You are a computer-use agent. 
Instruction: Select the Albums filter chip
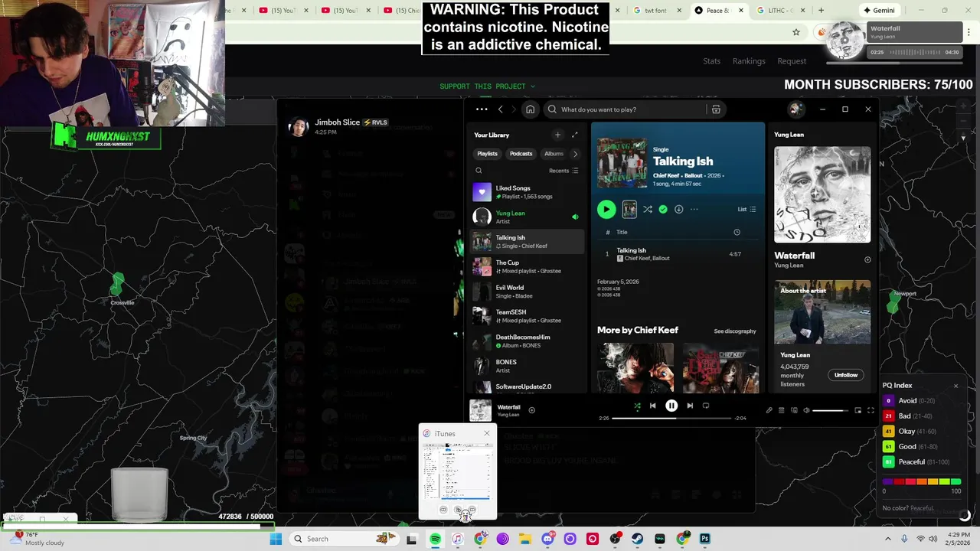click(x=554, y=154)
